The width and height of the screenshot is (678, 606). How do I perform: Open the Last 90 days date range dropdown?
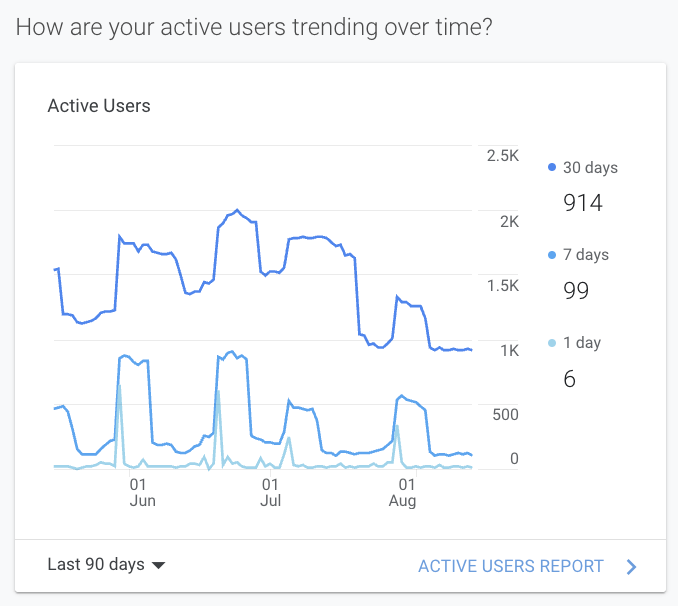[x=96, y=565]
